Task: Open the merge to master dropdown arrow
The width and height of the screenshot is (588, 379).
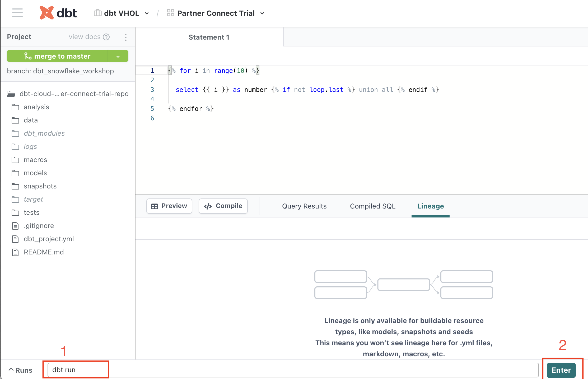Action: (x=118, y=56)
